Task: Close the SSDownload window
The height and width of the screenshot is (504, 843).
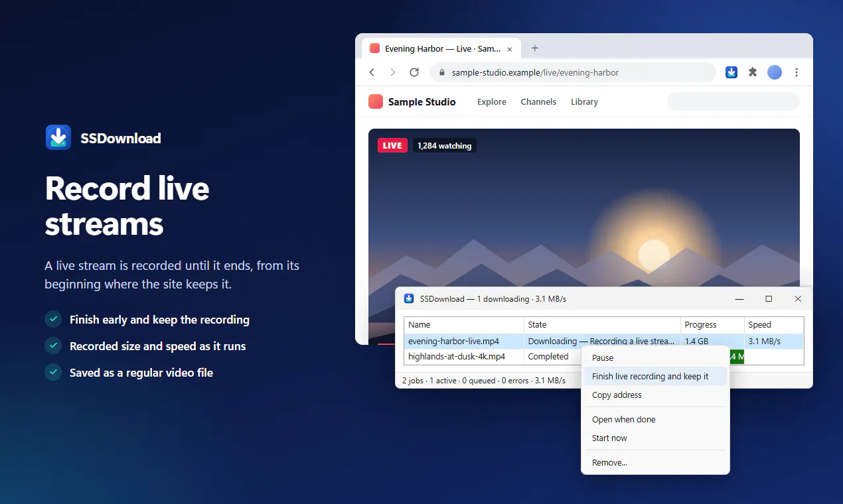Action: (798, 299)
